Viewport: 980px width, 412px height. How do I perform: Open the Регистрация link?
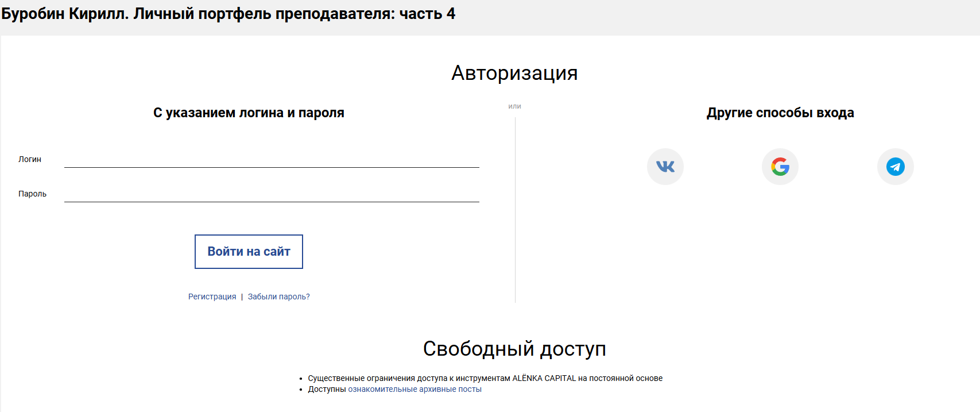[x=212, y=297]
